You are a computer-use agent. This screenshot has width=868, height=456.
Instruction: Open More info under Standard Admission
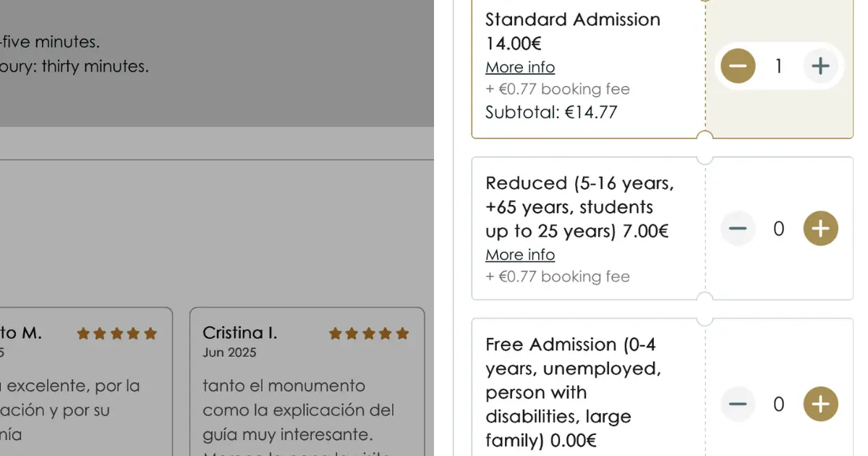click(520, 67)
